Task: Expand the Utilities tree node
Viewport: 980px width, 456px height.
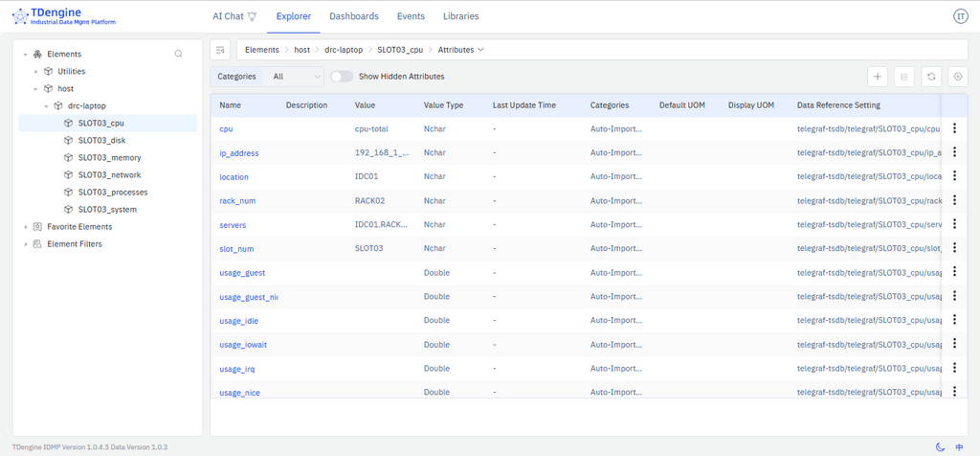Action: pos(36,72)
